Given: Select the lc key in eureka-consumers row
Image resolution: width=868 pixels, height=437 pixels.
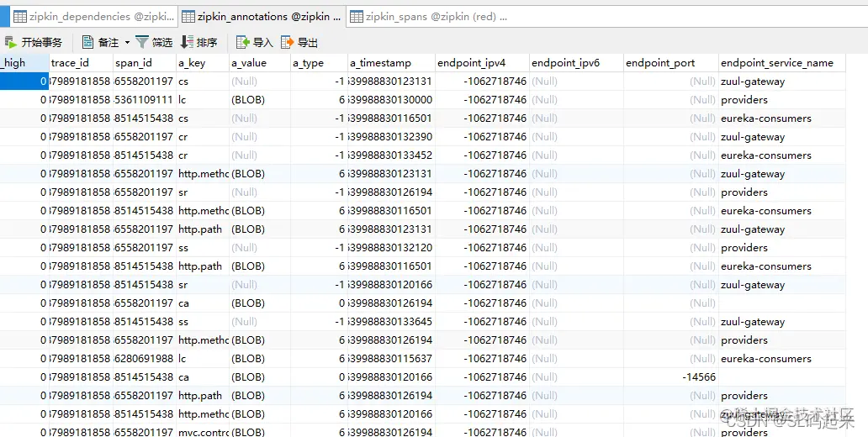Looking at the screenshot, I should tap(203, 359).
